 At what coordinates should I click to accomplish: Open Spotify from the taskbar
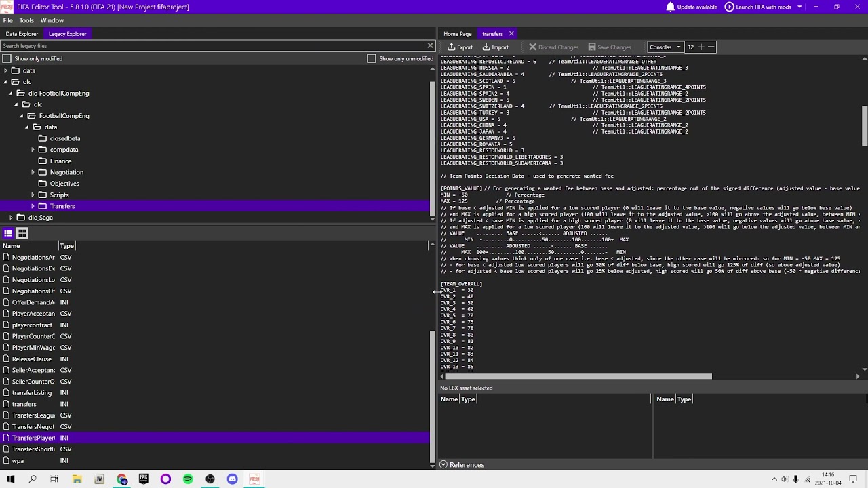pyautogui.click(x=188, y=479)
